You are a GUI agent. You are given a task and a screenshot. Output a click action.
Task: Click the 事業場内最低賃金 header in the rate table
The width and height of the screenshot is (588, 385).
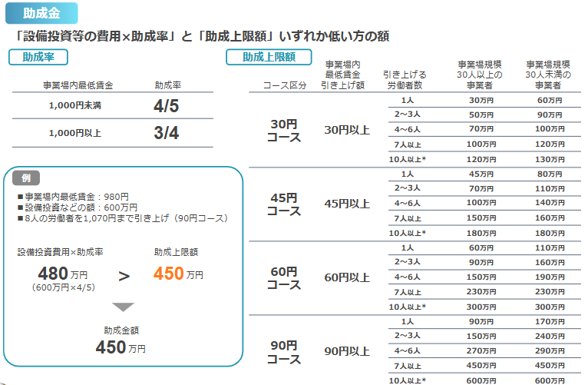78,85
